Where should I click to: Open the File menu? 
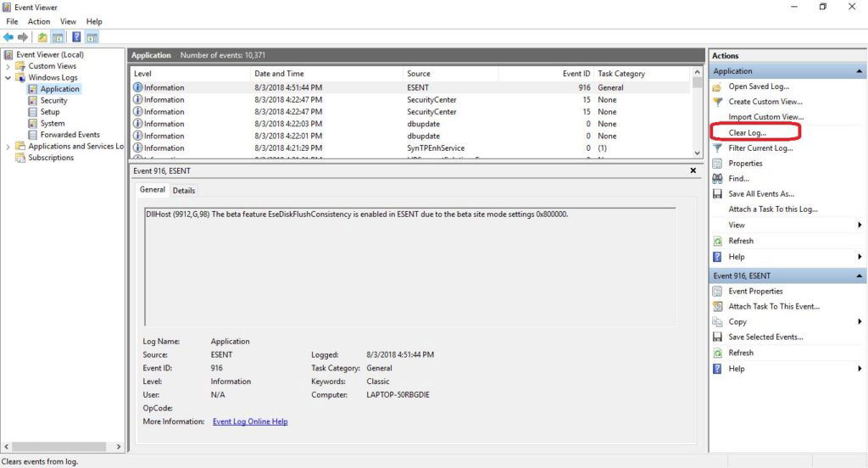12,21
